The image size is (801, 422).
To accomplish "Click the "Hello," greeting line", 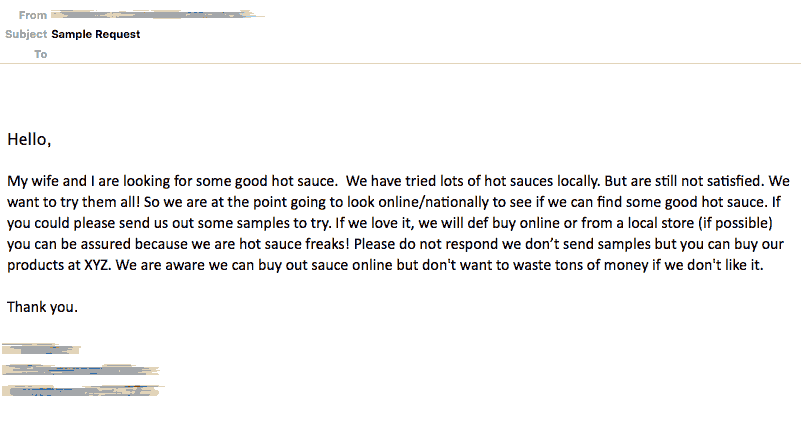I will click(29, 139).
